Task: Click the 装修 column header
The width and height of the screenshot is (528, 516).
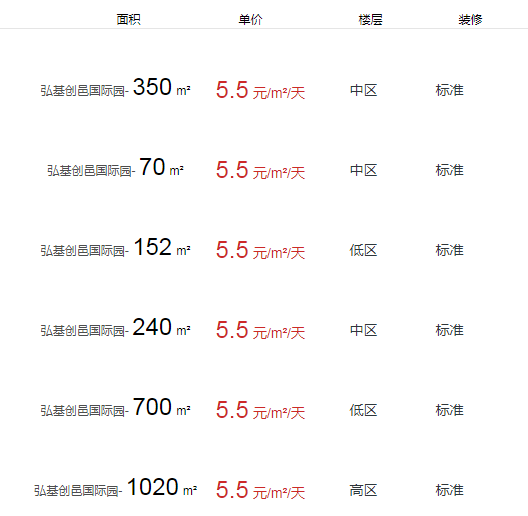Action: [x=470, y=20]
